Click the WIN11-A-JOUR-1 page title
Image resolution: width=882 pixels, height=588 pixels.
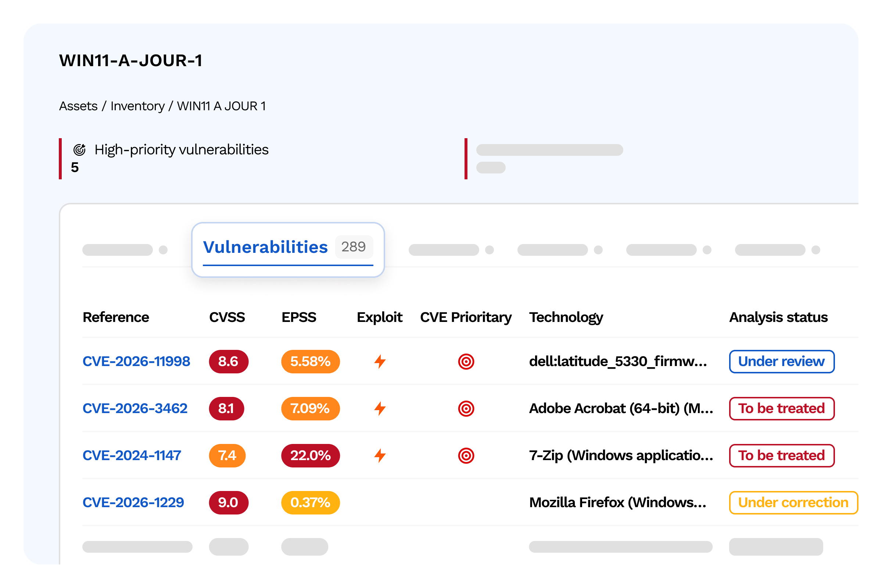(x=131, y=60)
